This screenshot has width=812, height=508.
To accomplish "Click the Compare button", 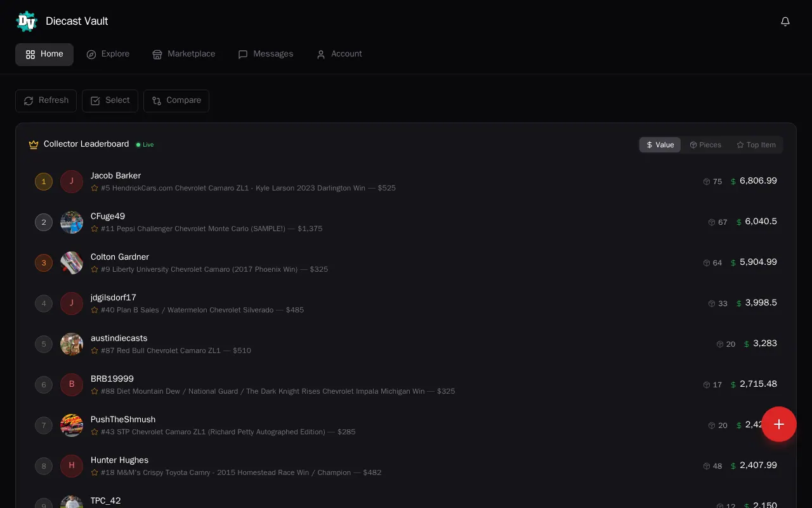I will [x=176, y=101].
